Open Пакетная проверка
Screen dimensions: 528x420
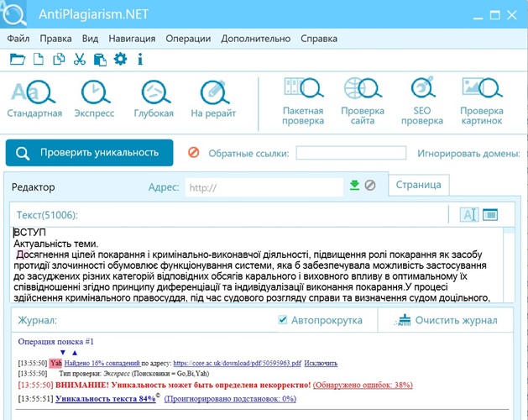303,101
